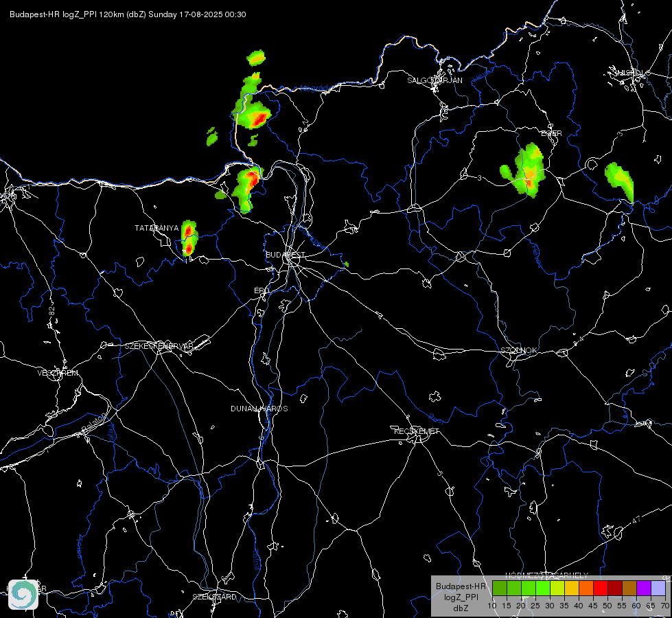Click the "Budapest-HR" text in the legend
672x618 pixels.
461,586
